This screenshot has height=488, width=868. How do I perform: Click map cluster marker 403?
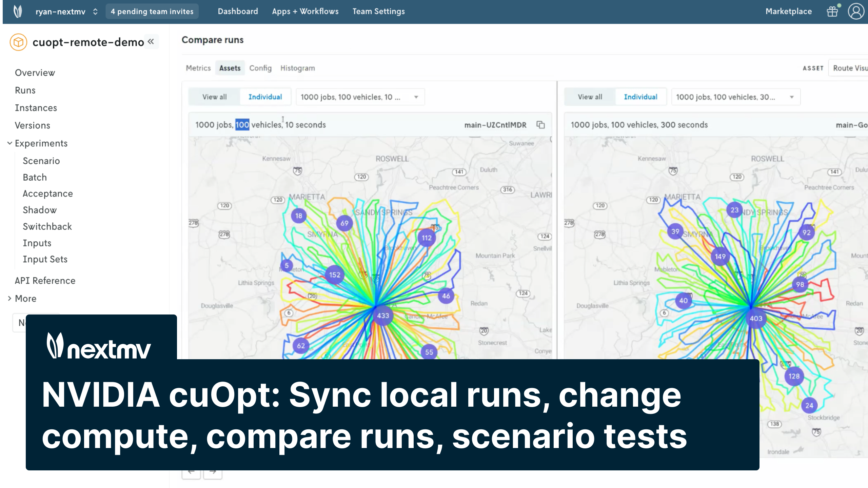(x=756, y=319)
